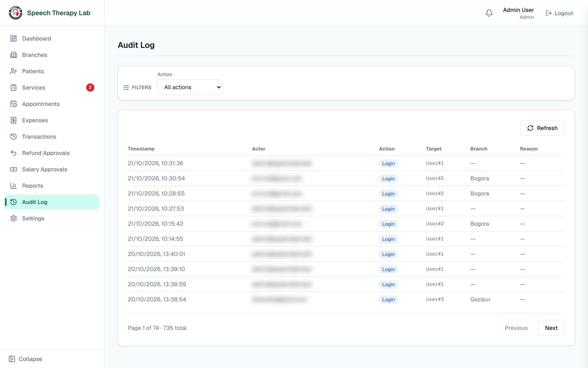Click the Patients person-plus icon
The height and width of the screenshot is (368, 588).
(13, 71)
